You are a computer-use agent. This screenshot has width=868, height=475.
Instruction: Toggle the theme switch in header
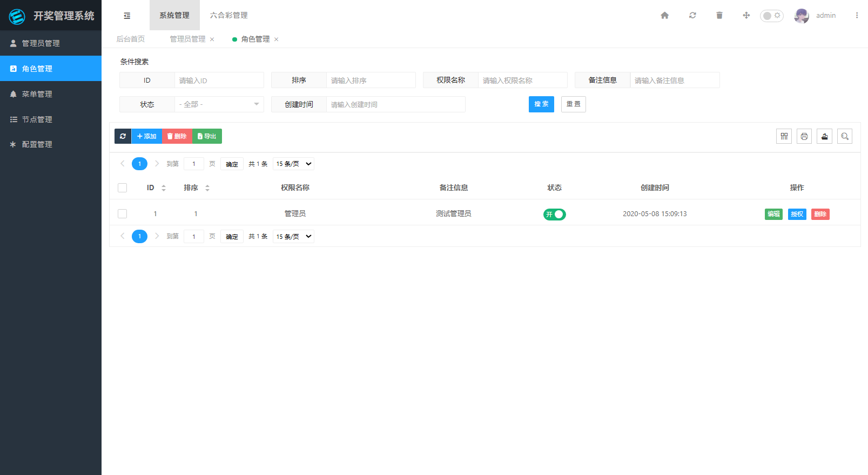[x=772, y=16]
